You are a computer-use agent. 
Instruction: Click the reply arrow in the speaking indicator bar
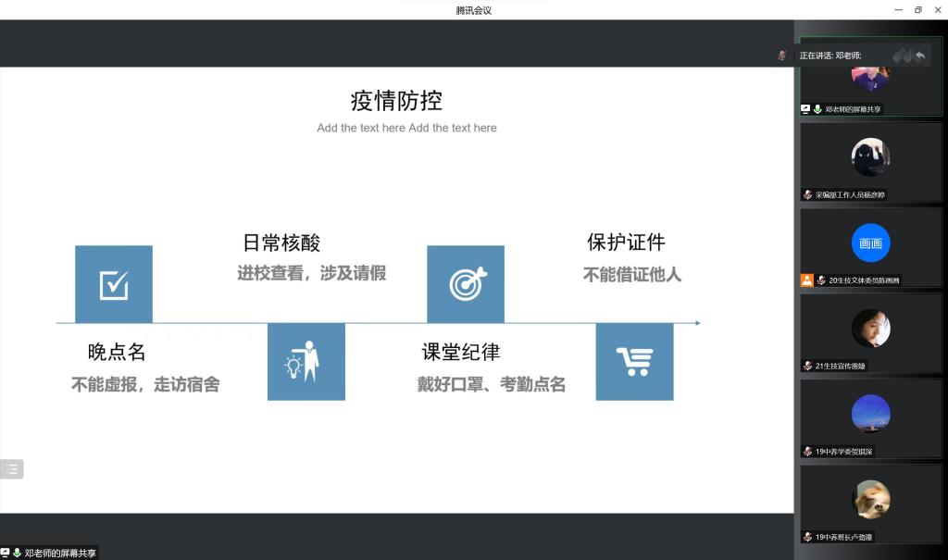pos(919,56)
